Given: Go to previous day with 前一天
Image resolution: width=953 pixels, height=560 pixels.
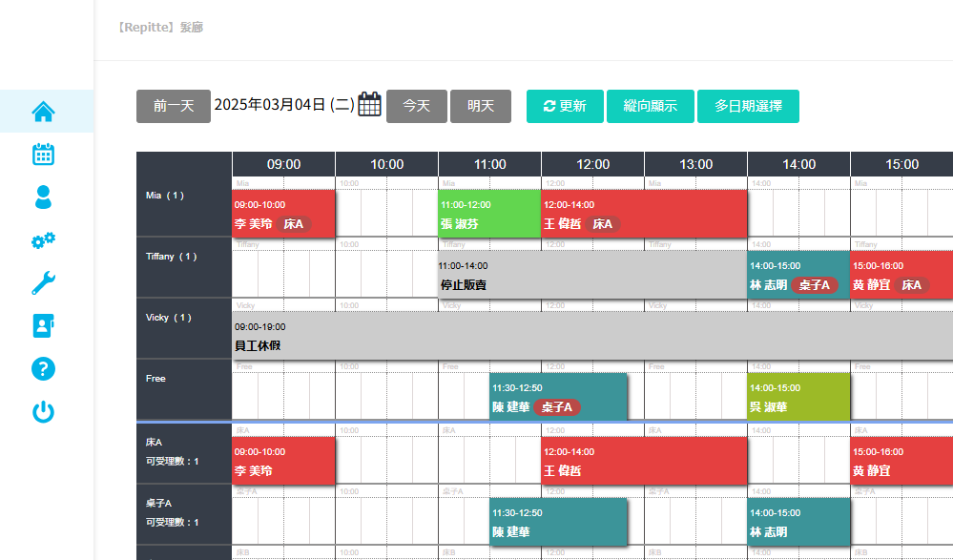Looking at the screenshot, I should [x=173, y=106].
